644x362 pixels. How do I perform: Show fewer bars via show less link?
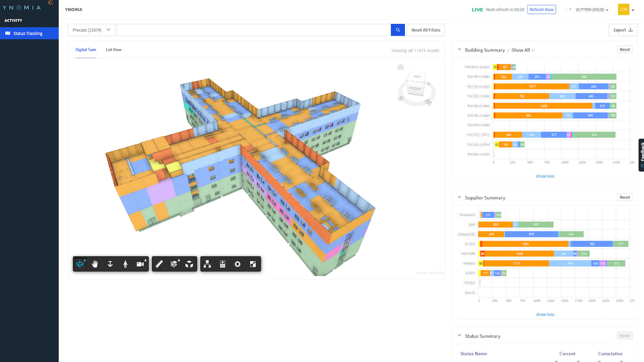point(545,176)
